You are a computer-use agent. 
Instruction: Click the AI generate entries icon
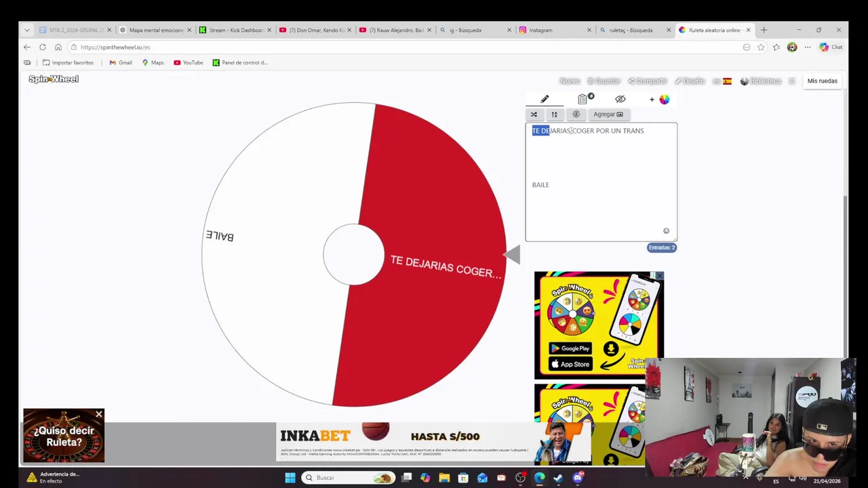(576, 114)
